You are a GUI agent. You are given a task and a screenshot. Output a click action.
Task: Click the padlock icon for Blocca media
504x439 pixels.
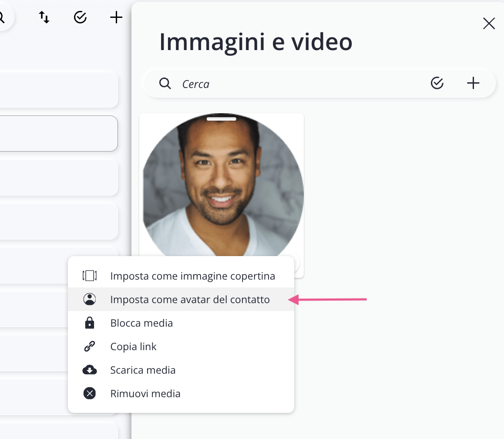90,323
